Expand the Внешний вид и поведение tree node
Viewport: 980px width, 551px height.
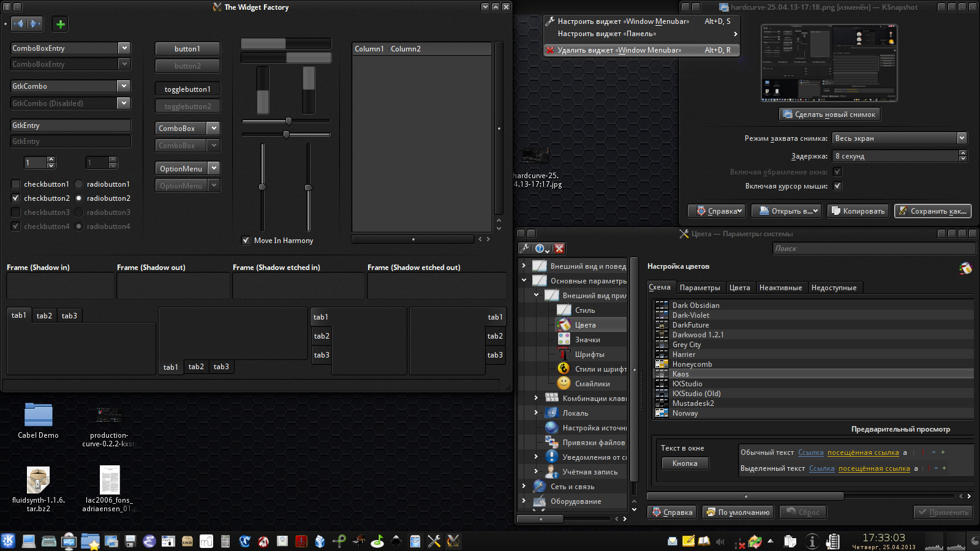point(524,266)
